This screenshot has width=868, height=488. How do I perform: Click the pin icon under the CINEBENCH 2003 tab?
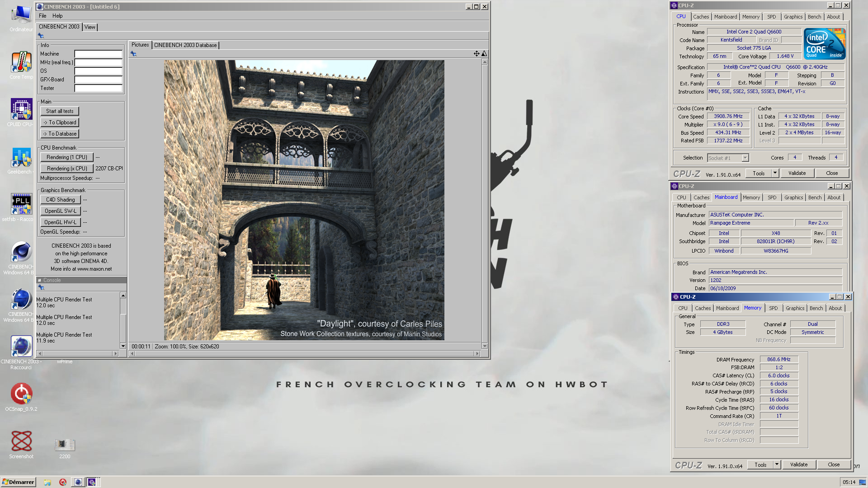(x=41, y=35)
